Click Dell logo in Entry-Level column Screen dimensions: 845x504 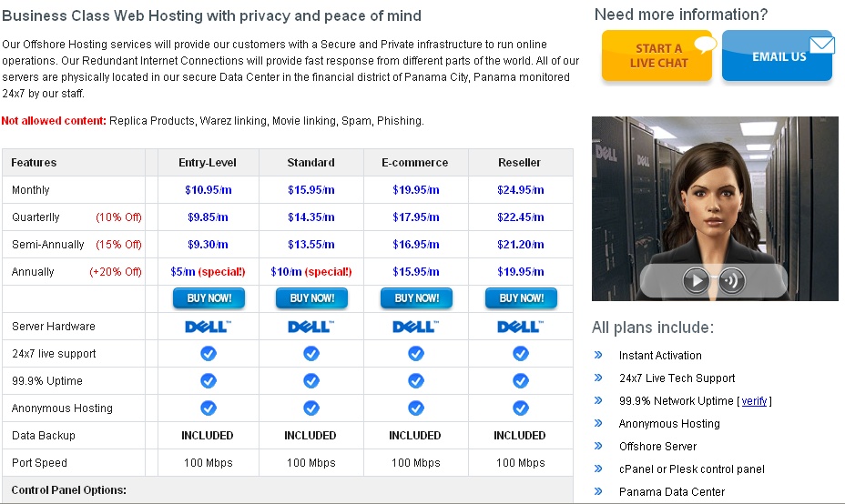[x=208, y=327]
